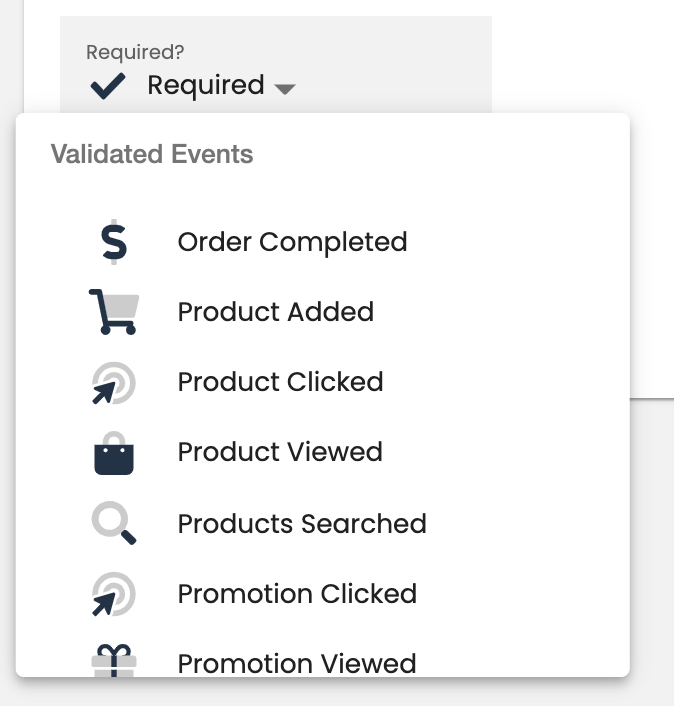Click the shopping bag icon for Product Viewed
This screenshot has width=674, height=706.
[x=113, y=452]
